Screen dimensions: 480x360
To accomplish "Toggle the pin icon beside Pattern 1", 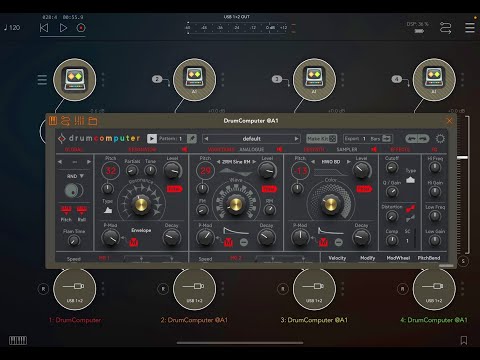I will pyautogui.click(x=192, y=139).
